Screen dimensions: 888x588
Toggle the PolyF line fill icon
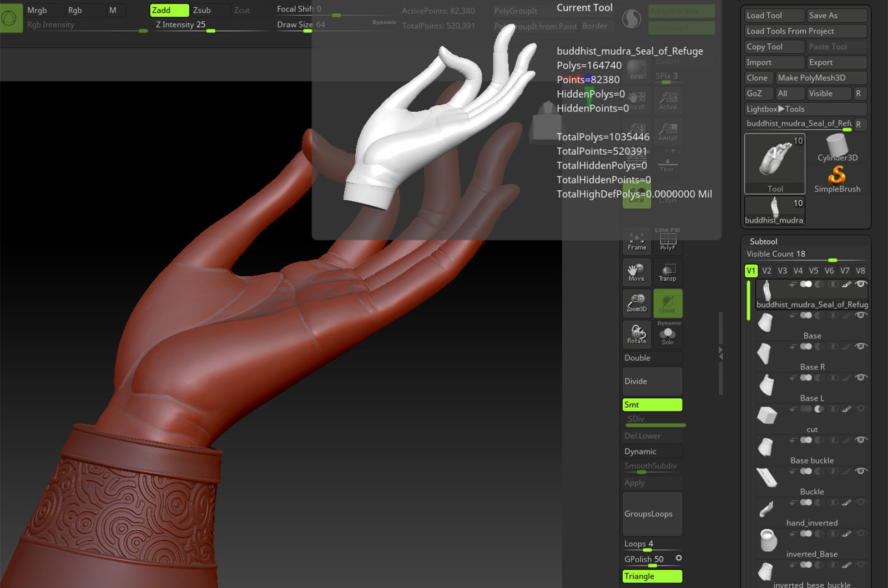point(668,241)
